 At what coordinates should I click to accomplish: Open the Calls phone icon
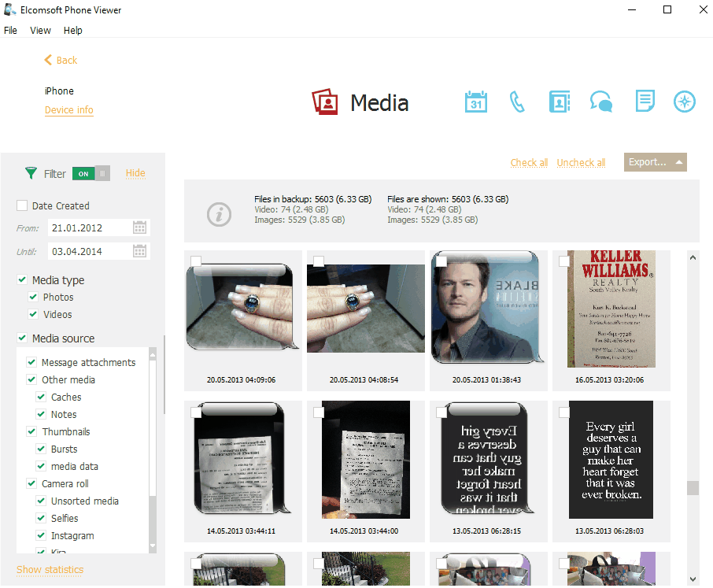point(517,102)
